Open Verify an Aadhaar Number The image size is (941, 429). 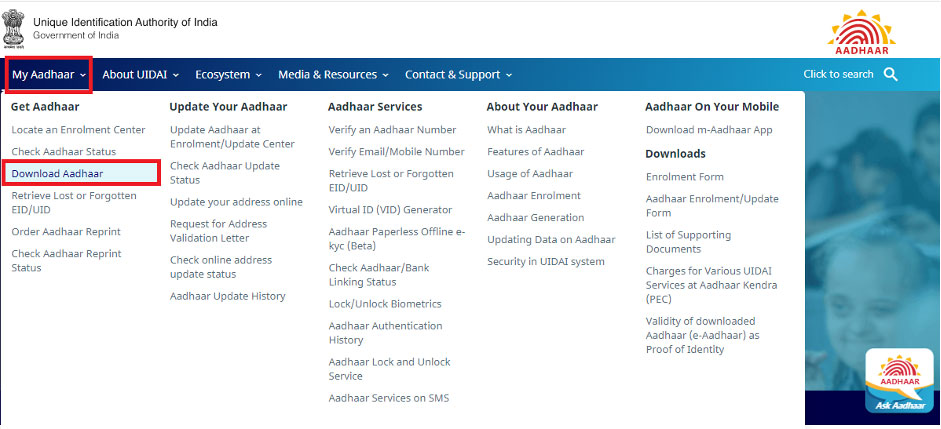(x=392, y=130)
